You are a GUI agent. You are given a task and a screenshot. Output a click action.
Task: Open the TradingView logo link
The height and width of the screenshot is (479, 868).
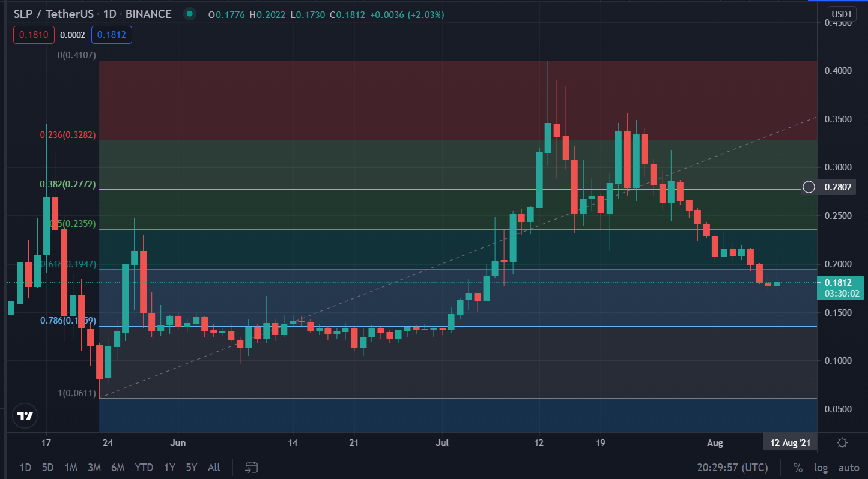(x=25, y=415)
